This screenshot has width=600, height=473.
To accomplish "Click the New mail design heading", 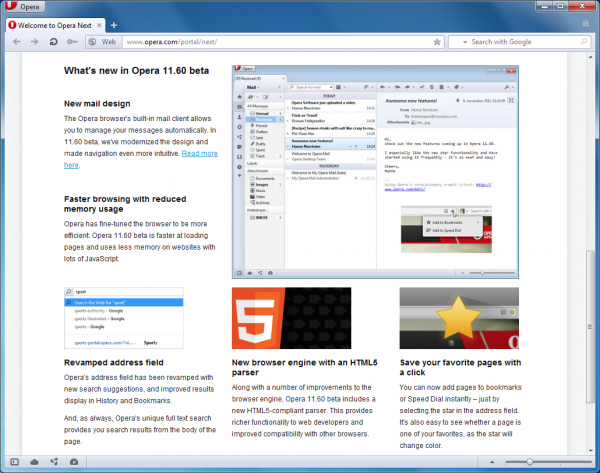I will (x=97, y=104).
